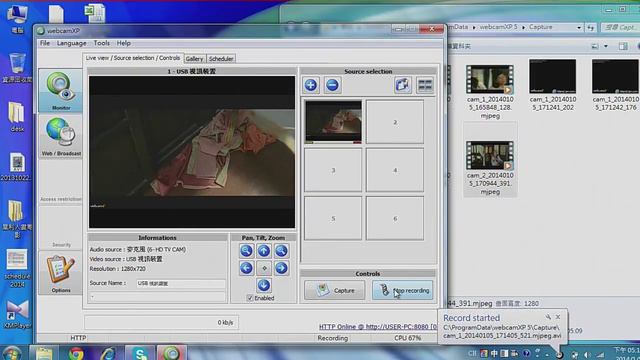Select empty source slot 2
The height and width of the screenshot is (360, 640).
pos(395,122)
